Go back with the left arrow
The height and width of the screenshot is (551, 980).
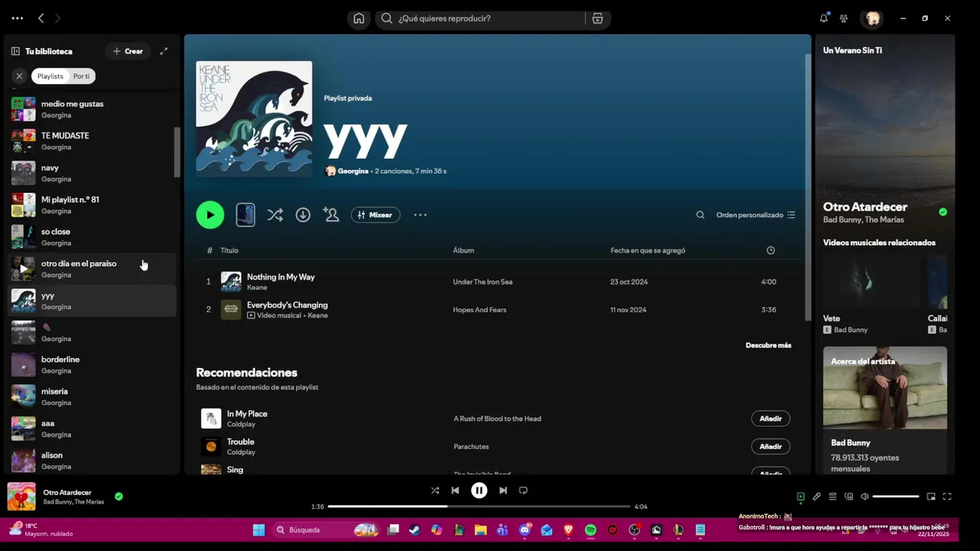click(41, 18)
